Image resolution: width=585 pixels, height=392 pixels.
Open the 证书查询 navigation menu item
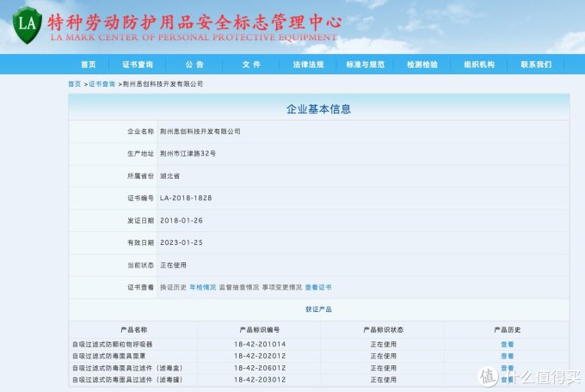pyautogui.click(x=138, y=64)
